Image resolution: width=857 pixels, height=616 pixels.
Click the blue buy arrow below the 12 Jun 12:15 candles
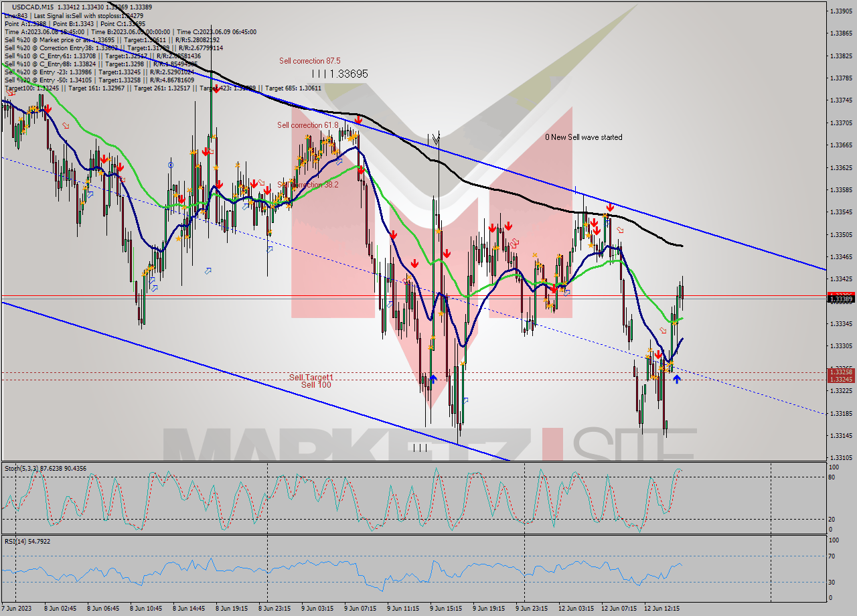click(677, 379)
